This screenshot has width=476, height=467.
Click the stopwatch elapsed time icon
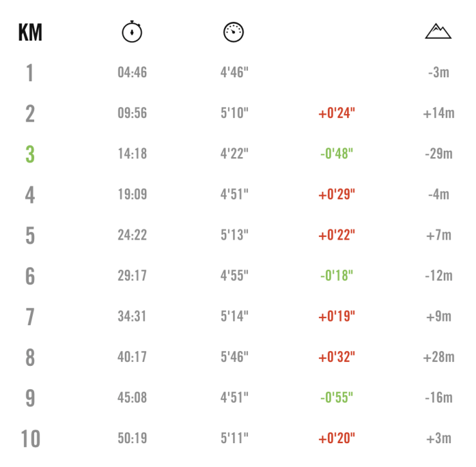pyautogui.click(x=132, y=32)
